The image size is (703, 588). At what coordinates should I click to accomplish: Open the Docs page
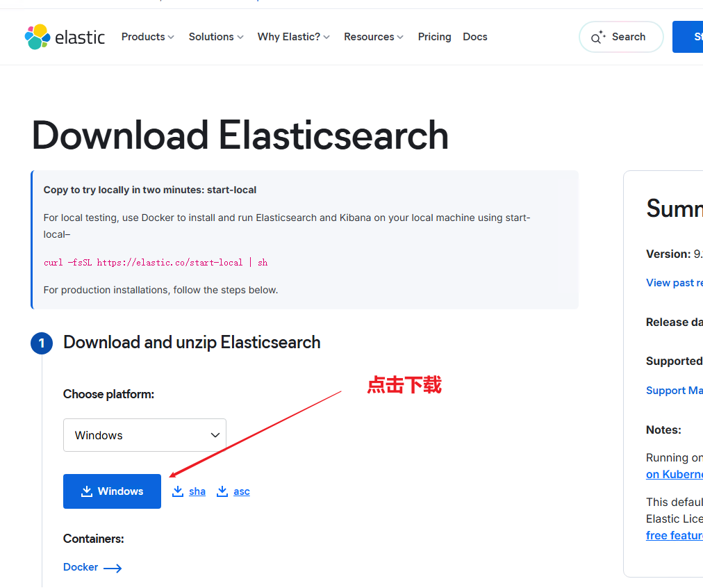(x=474, y=37)
